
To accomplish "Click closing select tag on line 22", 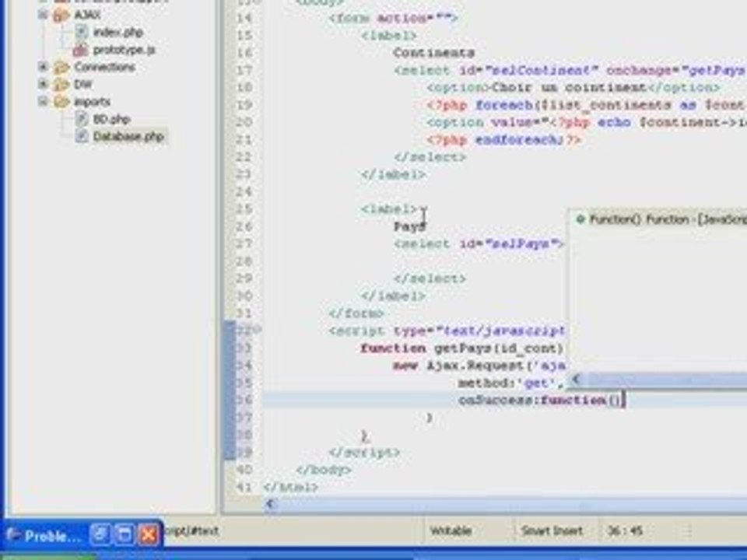I will [430, 157].
